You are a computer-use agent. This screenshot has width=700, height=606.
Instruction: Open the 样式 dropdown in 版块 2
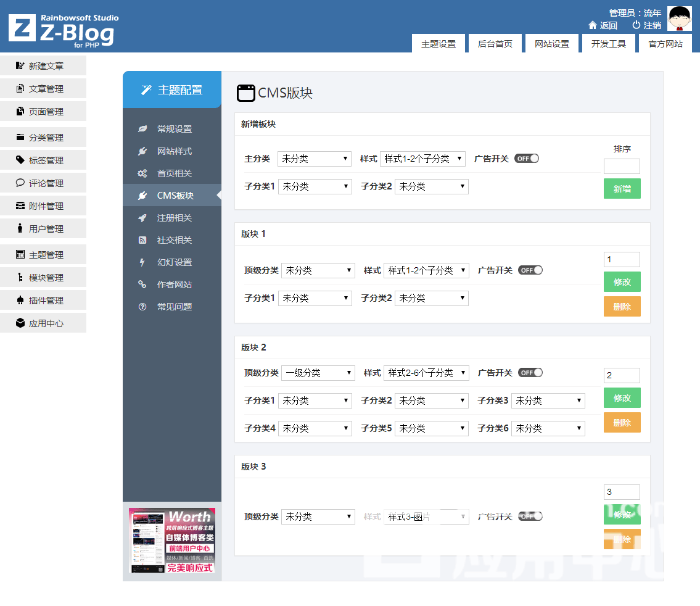point(426,373)
